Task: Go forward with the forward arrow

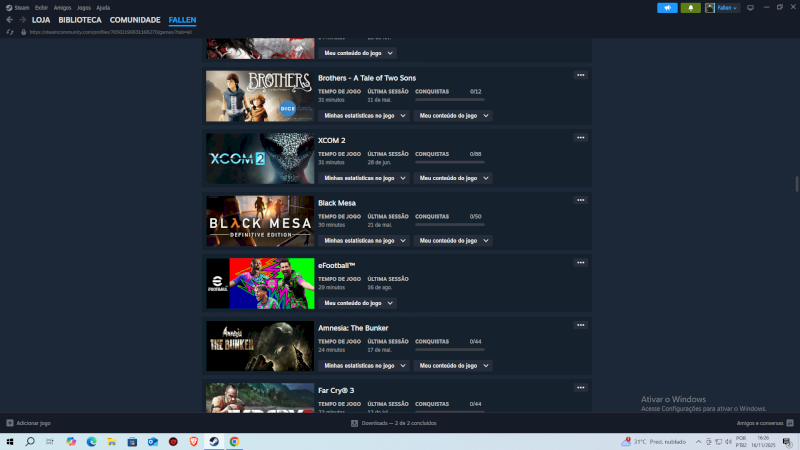Action: tap(22, 20)
